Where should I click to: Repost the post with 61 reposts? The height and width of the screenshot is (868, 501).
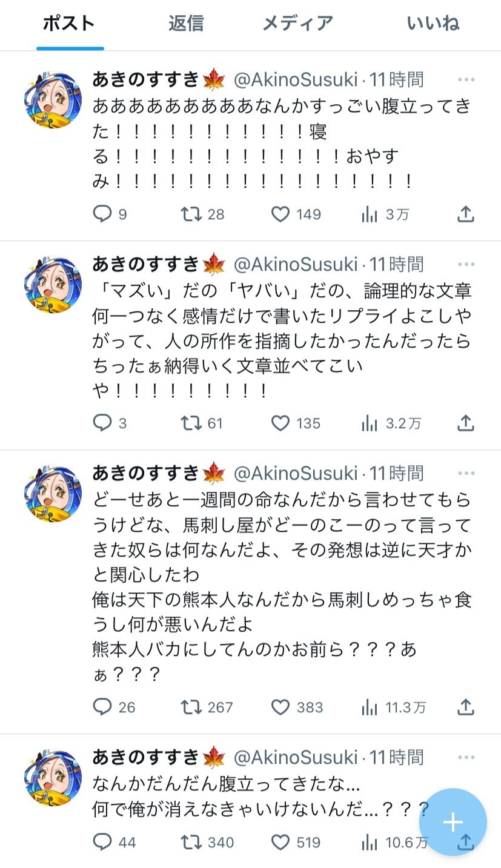point(191,423)
